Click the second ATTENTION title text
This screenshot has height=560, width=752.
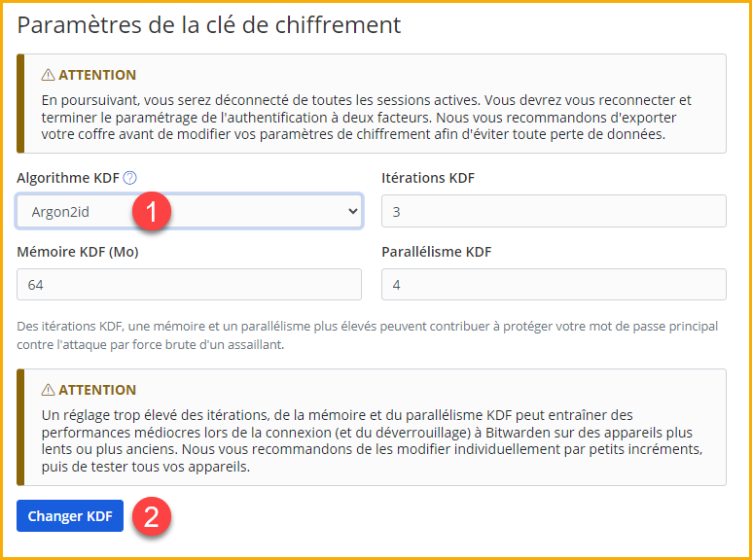coord(97,390)
